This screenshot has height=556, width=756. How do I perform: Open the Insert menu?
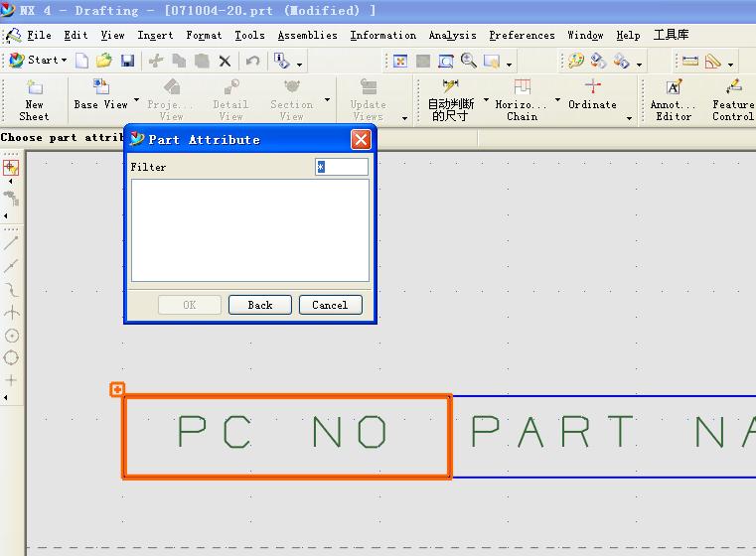coord(155,35)
